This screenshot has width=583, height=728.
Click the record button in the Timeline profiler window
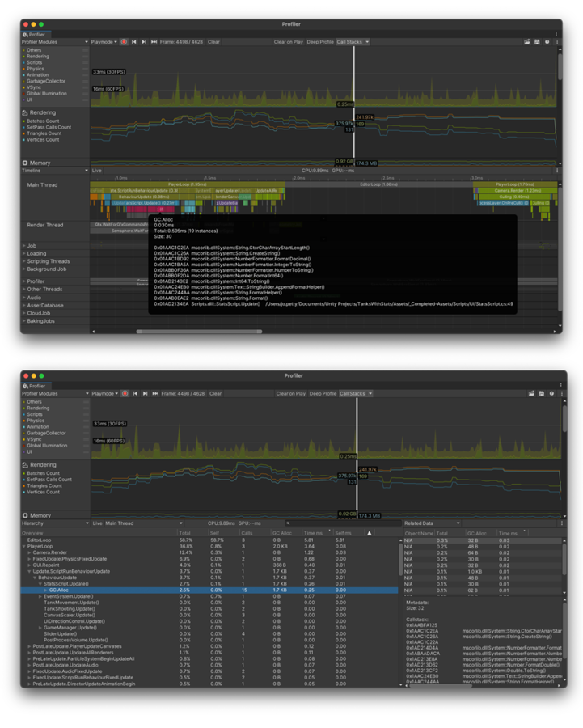[x=124, y=42]
